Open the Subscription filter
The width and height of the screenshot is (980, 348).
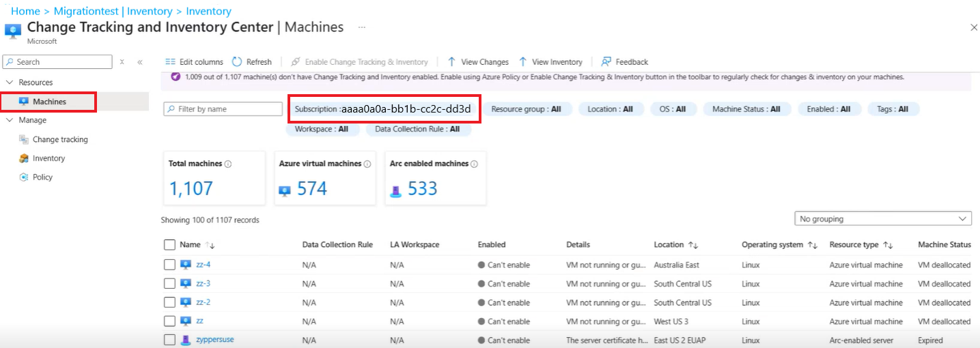(x=383, y=109)
